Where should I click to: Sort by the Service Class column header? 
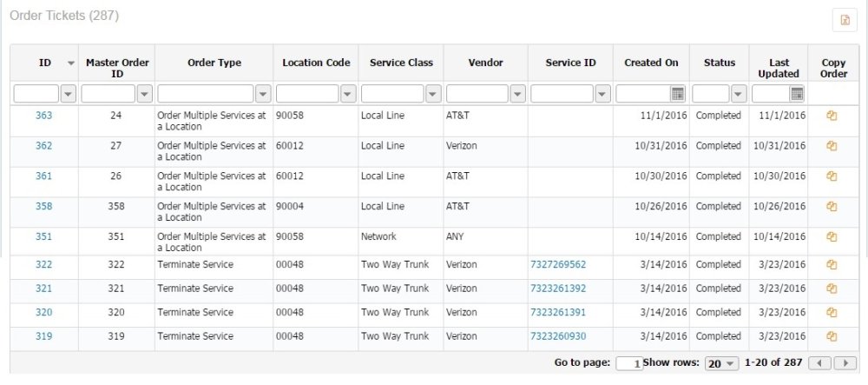point(400,63)
